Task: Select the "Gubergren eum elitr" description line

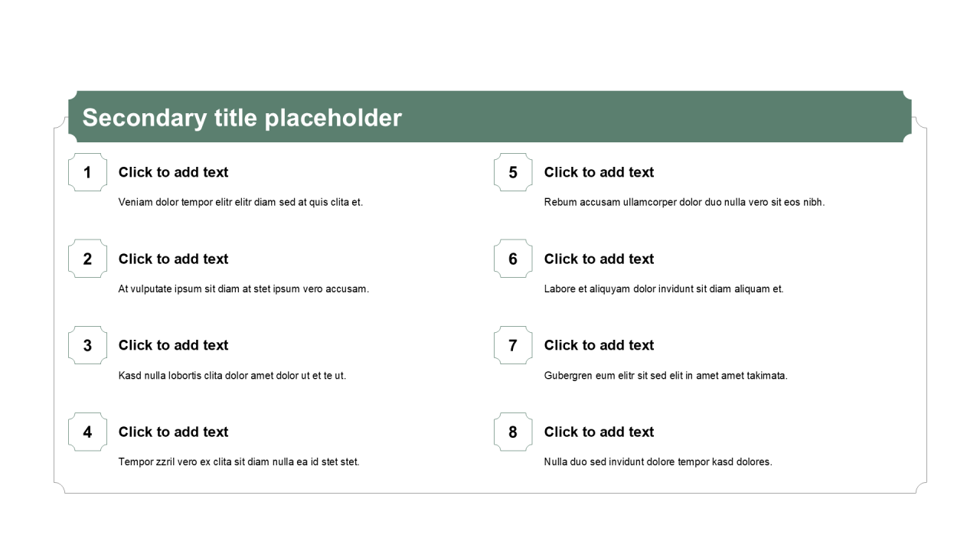Action: tap(665, 375)
